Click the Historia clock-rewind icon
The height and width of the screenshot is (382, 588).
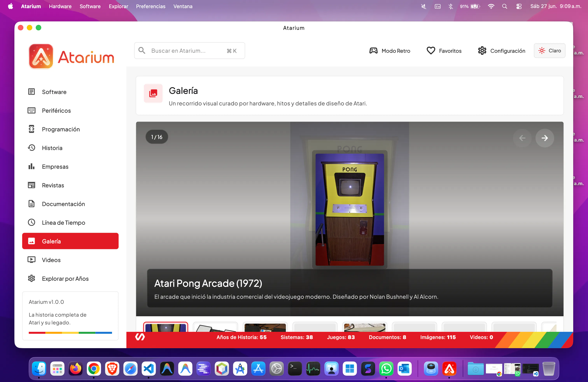31,148
